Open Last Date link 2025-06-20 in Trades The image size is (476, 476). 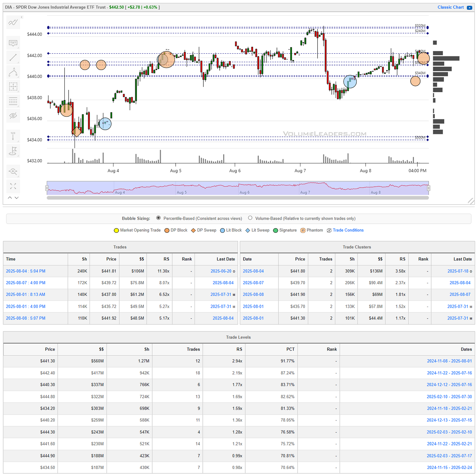(x=221, y=271)
